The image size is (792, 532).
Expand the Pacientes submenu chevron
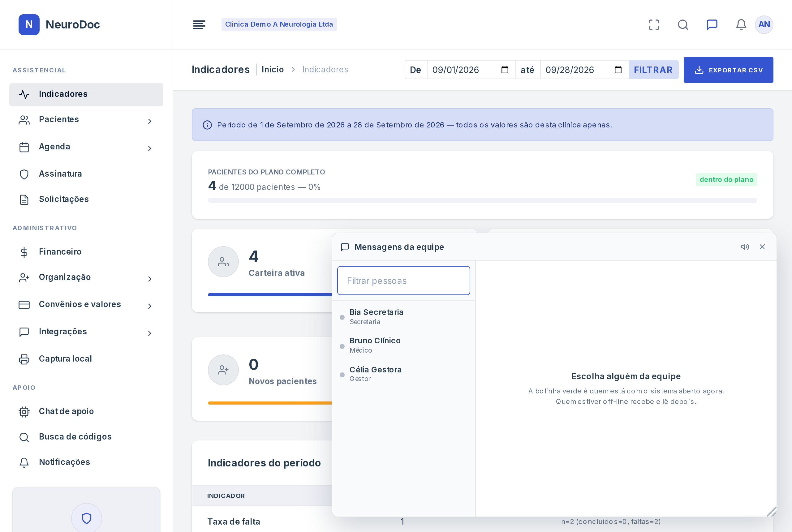pos(150,121)
